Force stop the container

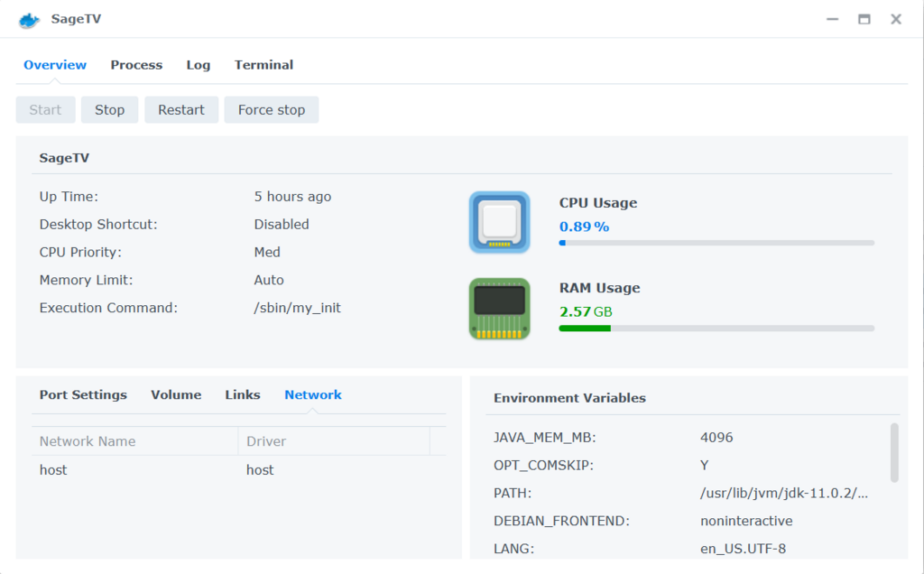[x=272, y=109]
